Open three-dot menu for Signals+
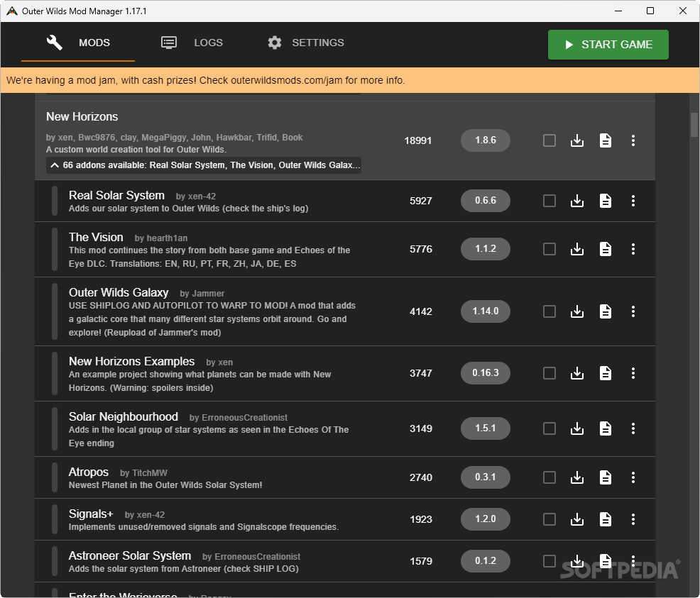Image resolution: width=700 pixels, height=598 pixels. pyautogui.click(x=633, y=519)
